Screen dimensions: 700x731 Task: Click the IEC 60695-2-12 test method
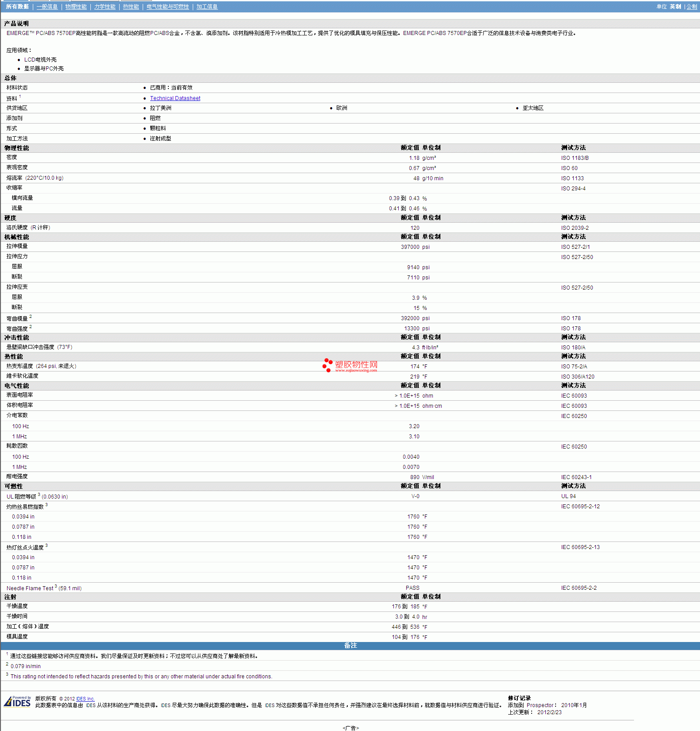(580, 507)
